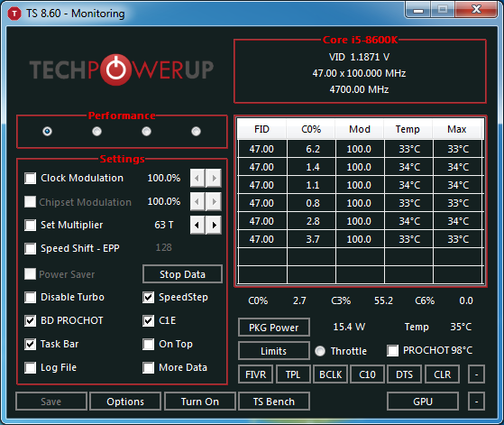This screenshot has height=425, width=504.
Task: Click the Max column header
Action: [x=457, y=129]
